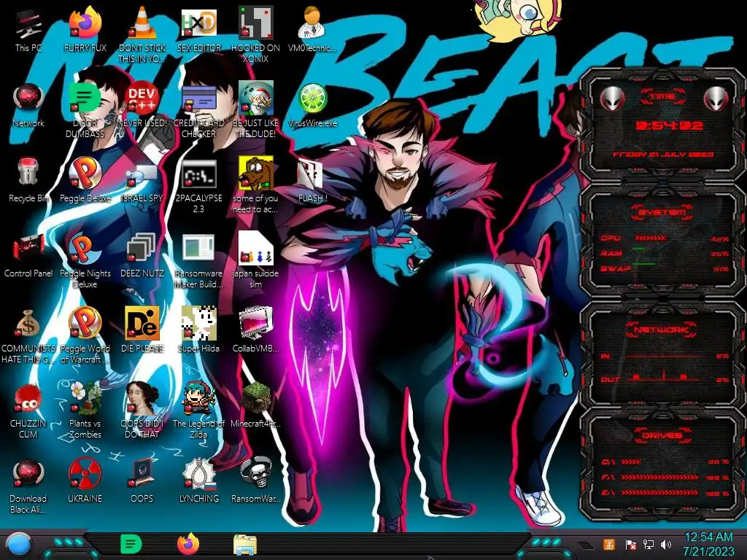Viewport: 747px width, 560px height.
Task: Launch Peggle Deluxe
Action: (x=85, y=174)
